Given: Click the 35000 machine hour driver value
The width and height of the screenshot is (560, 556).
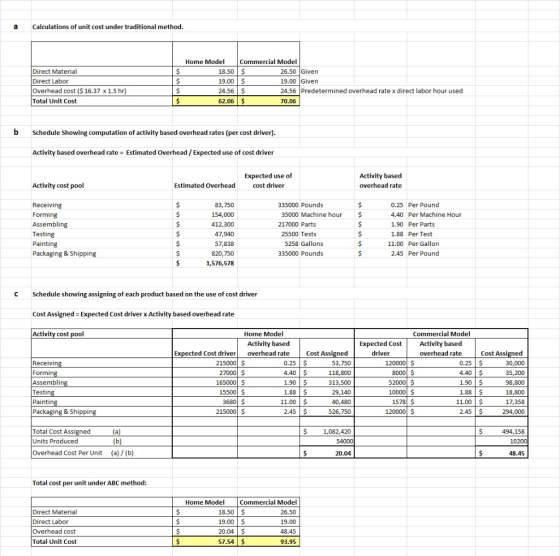Looking at the screenshot, I should 290,215.
